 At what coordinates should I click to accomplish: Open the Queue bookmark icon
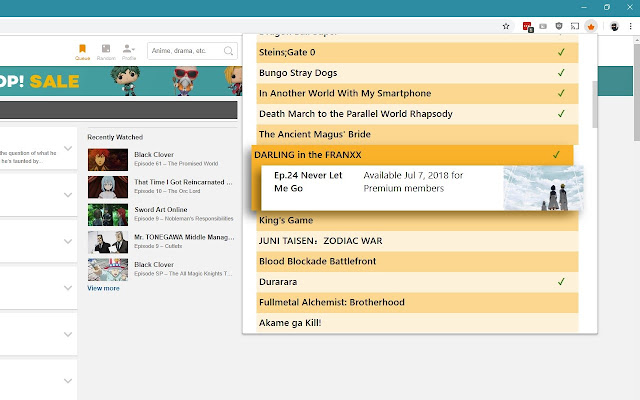[82, 49]
